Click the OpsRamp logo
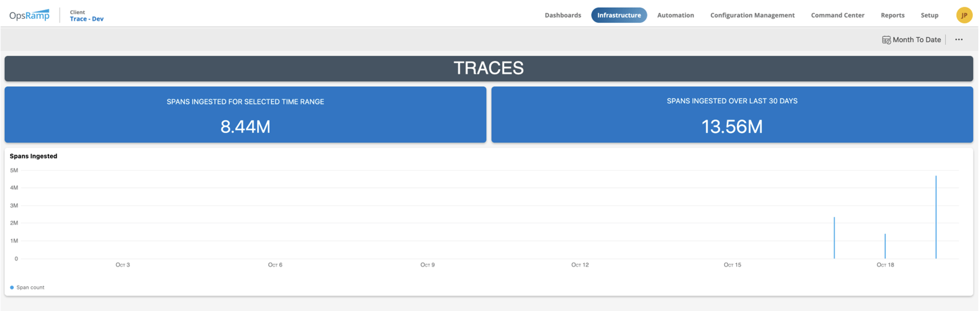The image size is (980, 311). 29,15
